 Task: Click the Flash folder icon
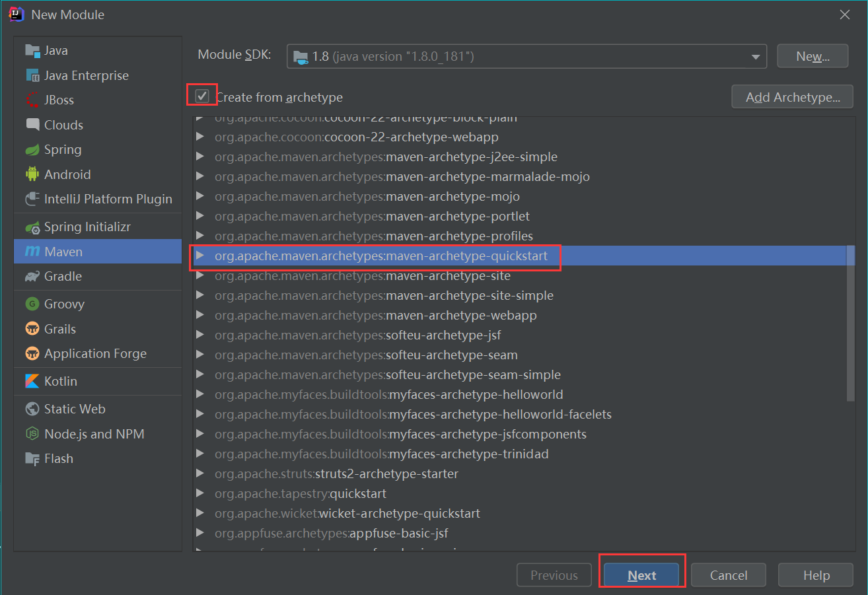(32, 458)
